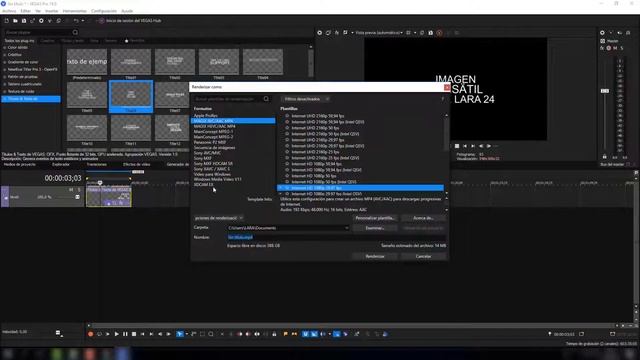This screenshot has width=640, height=360.
Task: Stop playback in the transport bar
Action: coord(134,334)
